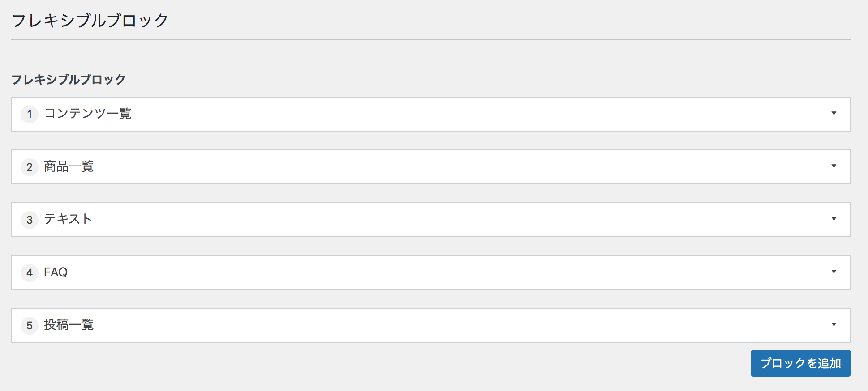This screenshot has width=868, height=391.
Task: Click the large フレキシブルブロック page heading
Action: (90, 21)
